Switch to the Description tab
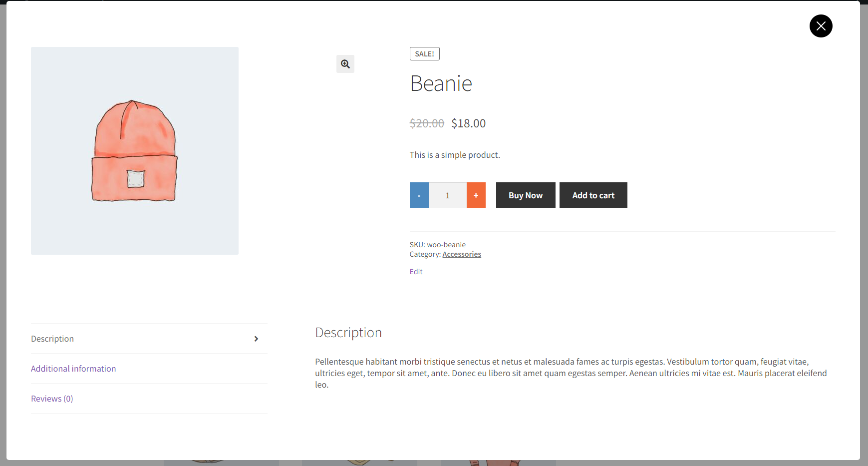Image resolution: width=868 pixels, height=466 pixels. [52, 338]
